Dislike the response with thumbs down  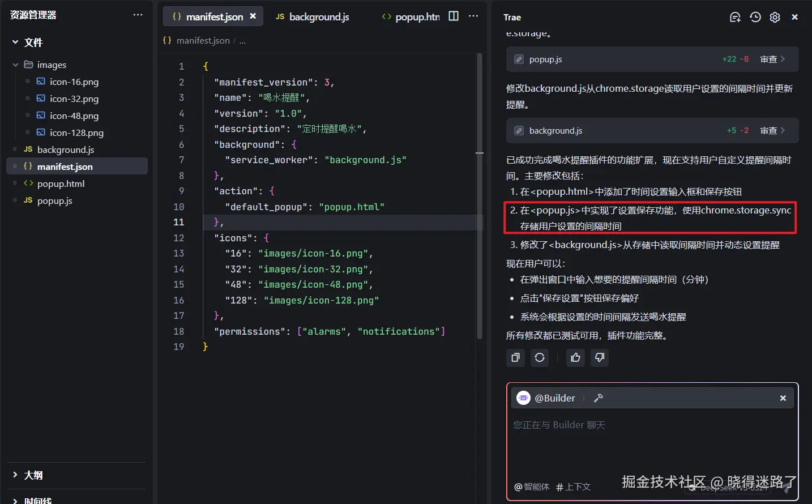600,357
